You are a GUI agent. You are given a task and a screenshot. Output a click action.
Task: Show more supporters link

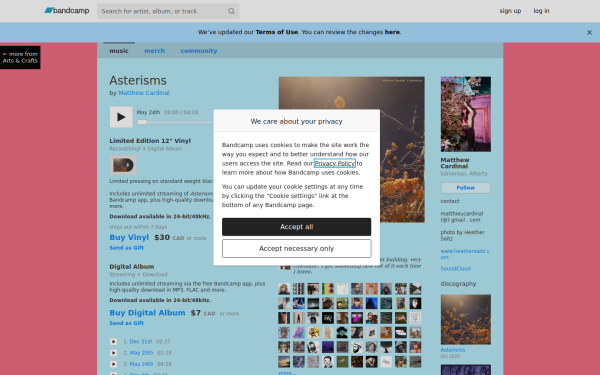(x=287, y=373)
